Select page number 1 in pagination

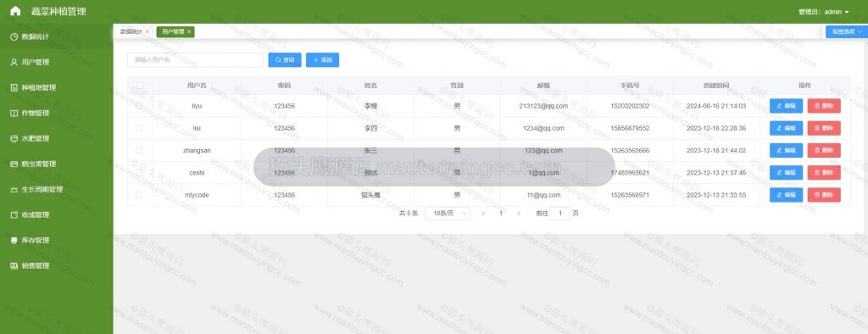pyautogui.click(x=501, y=214)
